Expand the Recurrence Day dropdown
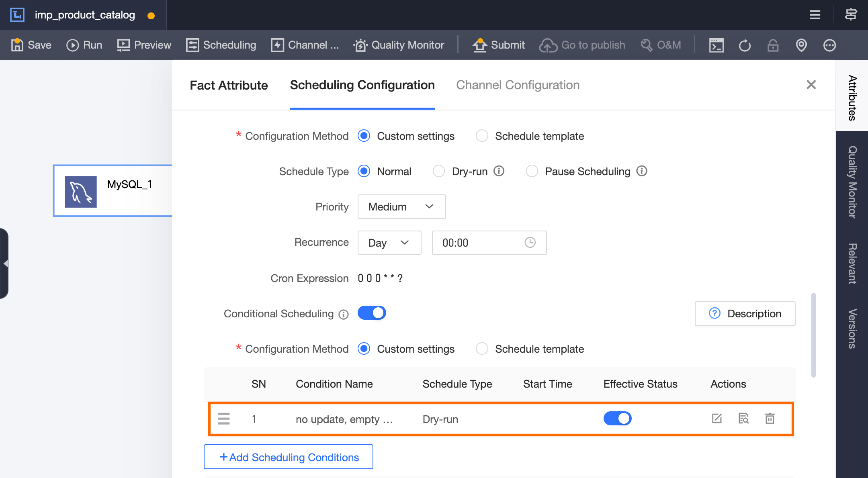 [389, 243]
